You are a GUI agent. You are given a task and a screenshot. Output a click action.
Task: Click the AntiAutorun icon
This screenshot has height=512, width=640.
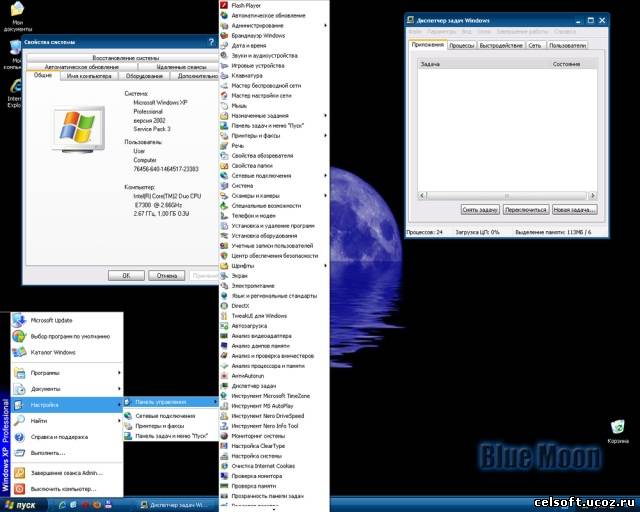pyautogui.click(x=224, y=376)
